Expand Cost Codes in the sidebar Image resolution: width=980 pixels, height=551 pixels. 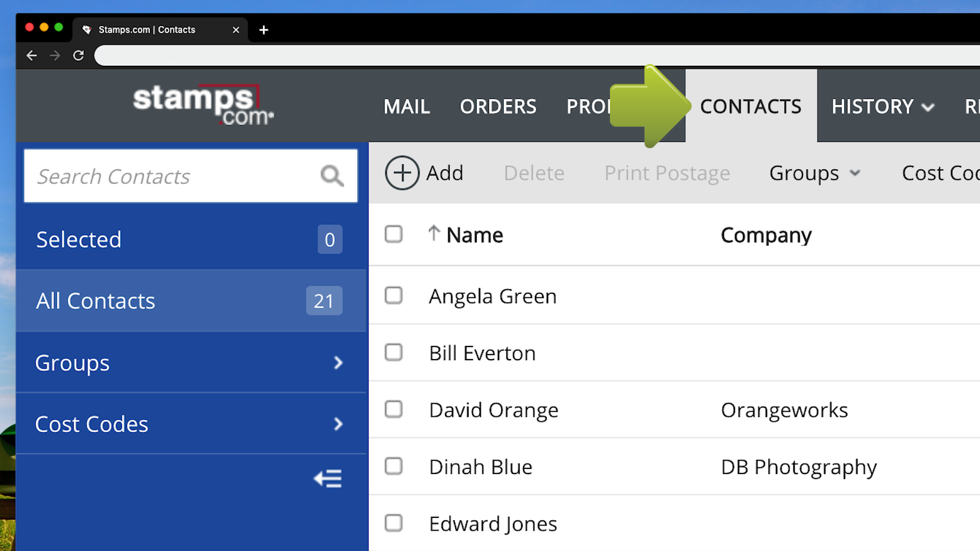[190, 423]
